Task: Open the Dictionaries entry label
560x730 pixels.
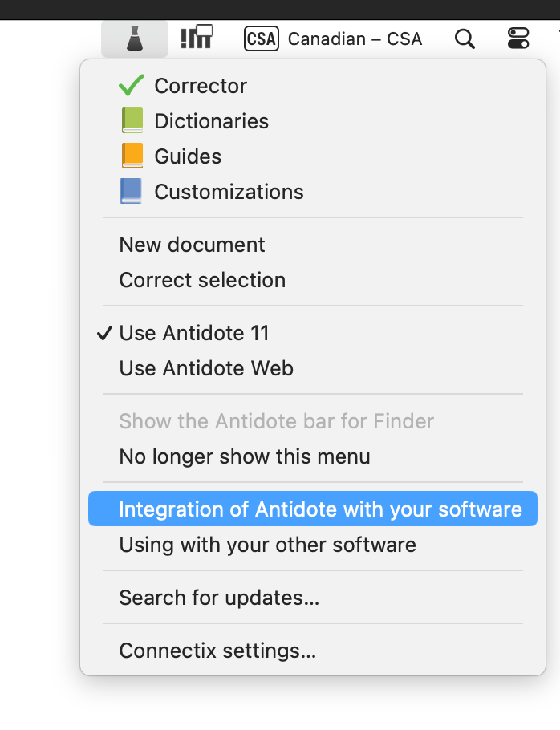Action: (x=211, y=121)
